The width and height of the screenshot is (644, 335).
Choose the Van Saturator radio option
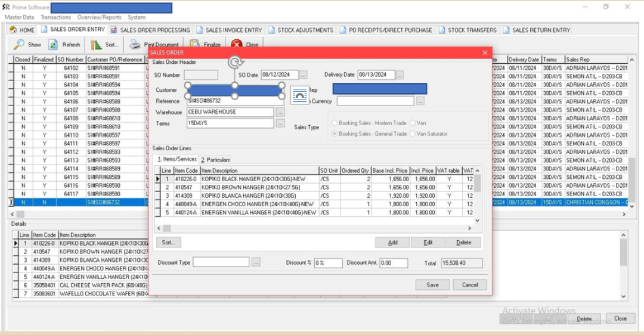(413, 134)
